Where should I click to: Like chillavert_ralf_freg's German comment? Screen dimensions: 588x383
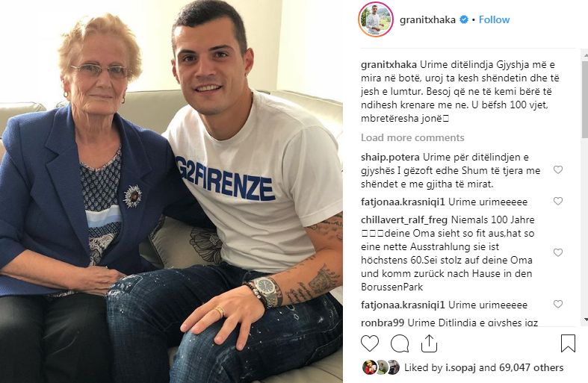(x=558, y=252)
